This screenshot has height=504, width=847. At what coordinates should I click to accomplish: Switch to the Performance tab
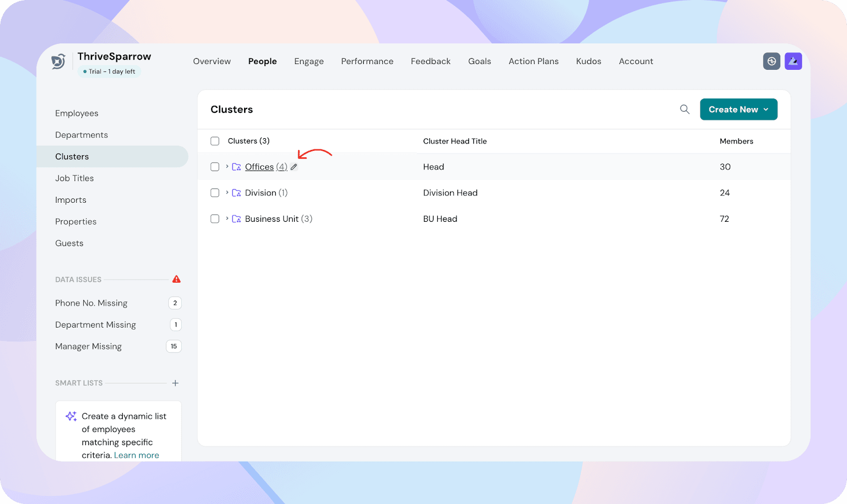click(x=367, y=61)
